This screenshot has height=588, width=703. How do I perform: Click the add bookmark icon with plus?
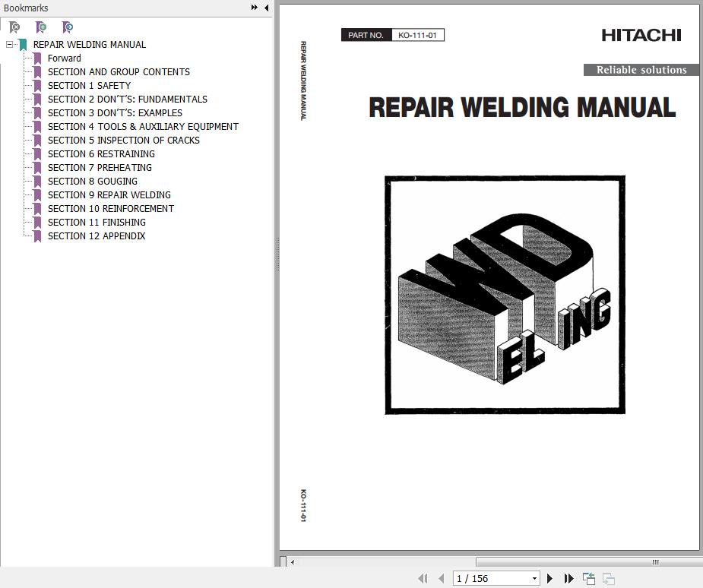click(x=41, y=27)
